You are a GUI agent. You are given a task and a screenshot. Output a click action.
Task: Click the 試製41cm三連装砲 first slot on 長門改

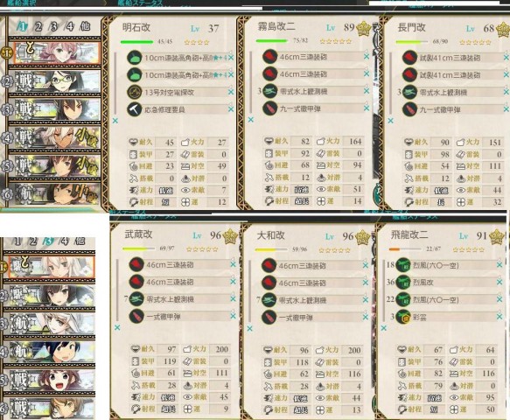(x=455, y=58)
